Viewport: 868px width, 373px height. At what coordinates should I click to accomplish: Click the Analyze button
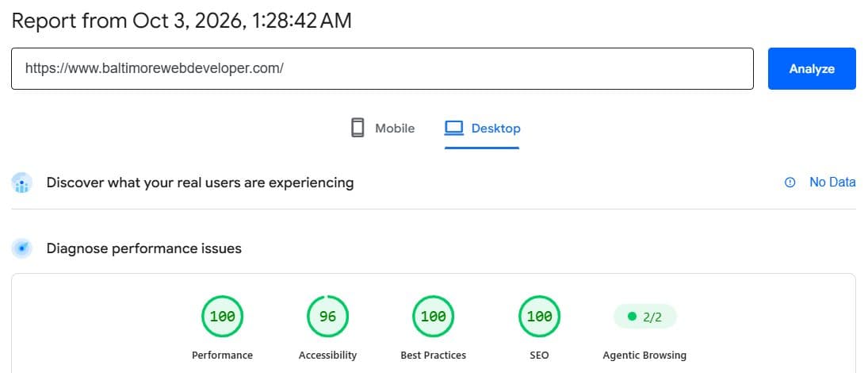pos(812,69)
